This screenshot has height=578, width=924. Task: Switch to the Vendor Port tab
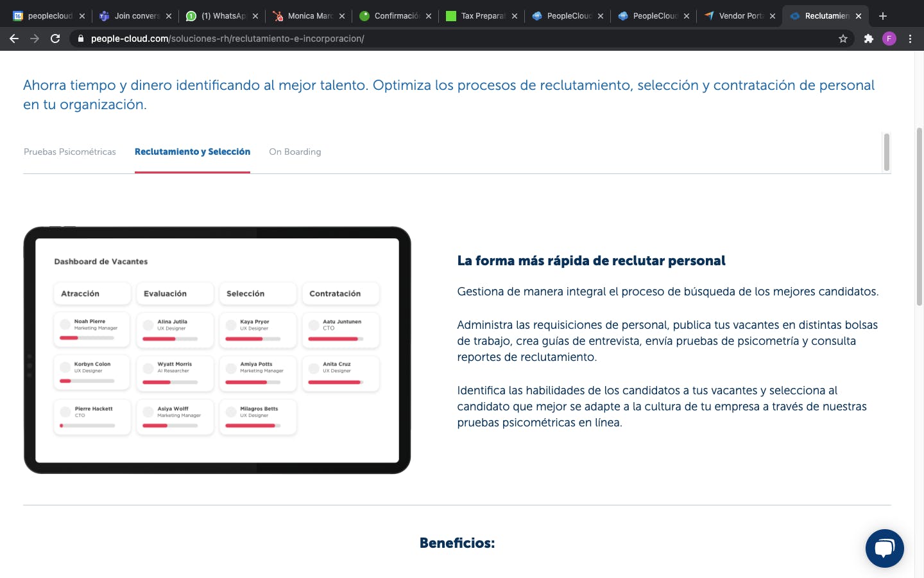tap(740, 16)
